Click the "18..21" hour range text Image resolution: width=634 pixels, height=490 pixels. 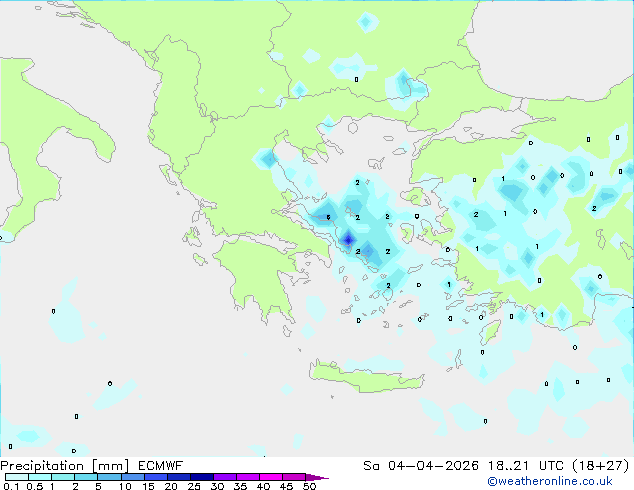coord(509,466)
